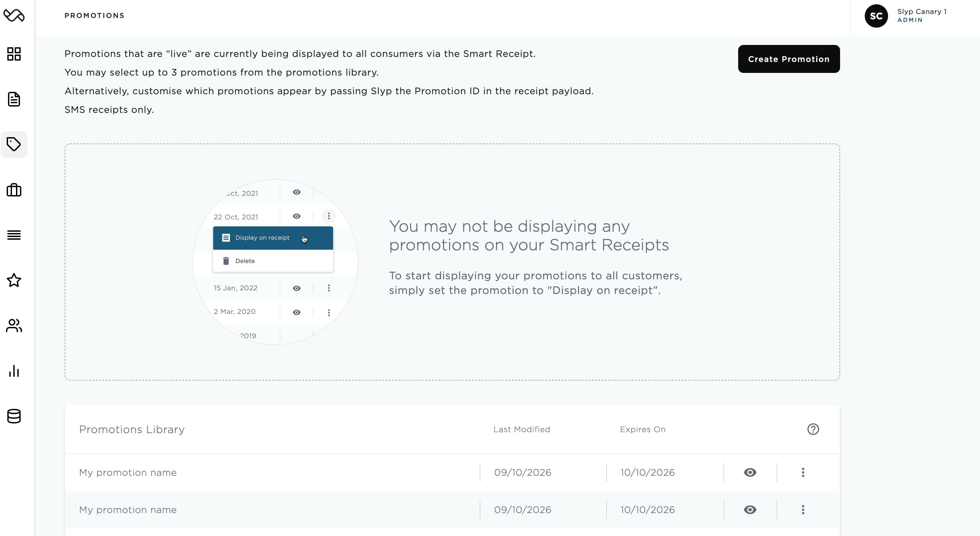Click the Display on receipt illustration image
Image resolution: width=980 pixels, height=536 pixels.
[275, 262]
